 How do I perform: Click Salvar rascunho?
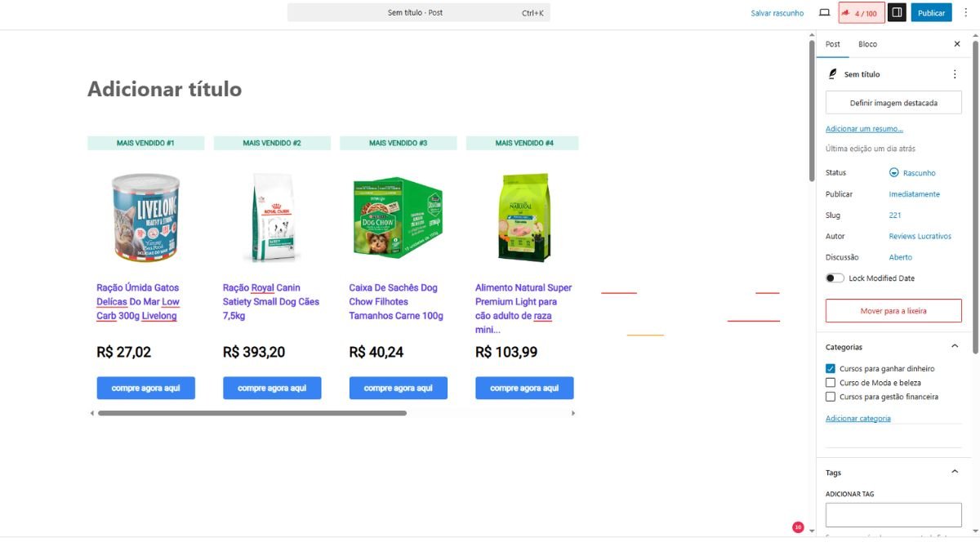pos(777,12)
